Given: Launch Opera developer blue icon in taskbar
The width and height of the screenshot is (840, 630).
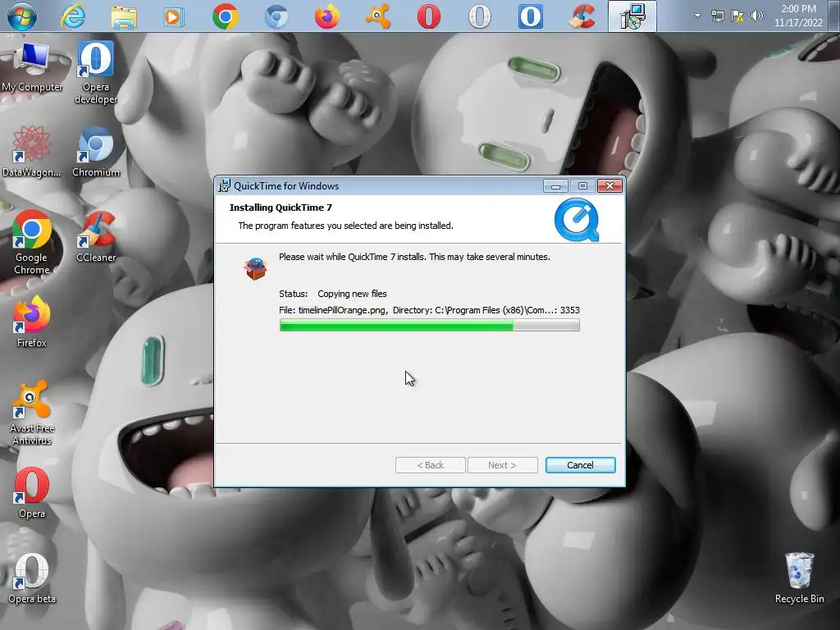Looking at the screenshot, I should 531,16.
